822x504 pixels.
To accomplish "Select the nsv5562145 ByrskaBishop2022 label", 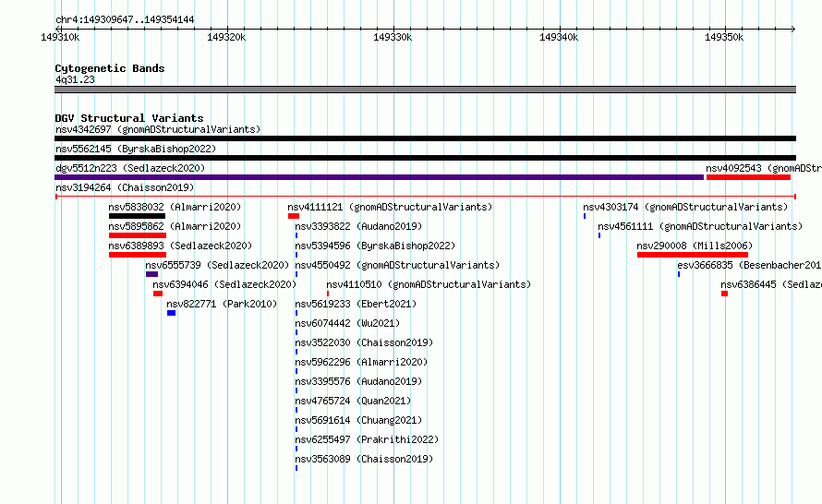I will [x=136, y=149].
